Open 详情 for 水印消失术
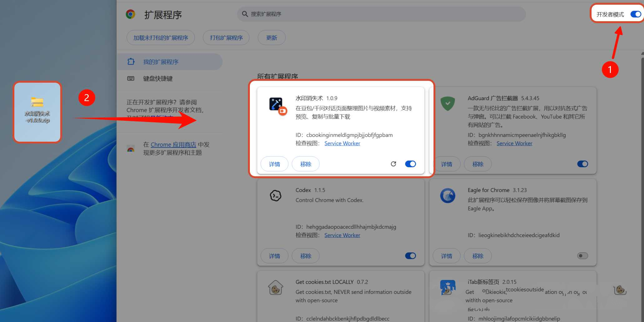The width and height of the screenshot is (644, 322). tap(274, 164)
